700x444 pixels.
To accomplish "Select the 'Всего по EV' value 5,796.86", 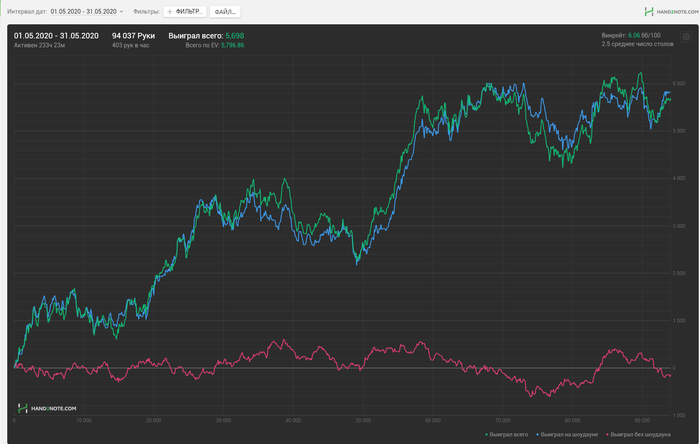I will click(233, 45).
